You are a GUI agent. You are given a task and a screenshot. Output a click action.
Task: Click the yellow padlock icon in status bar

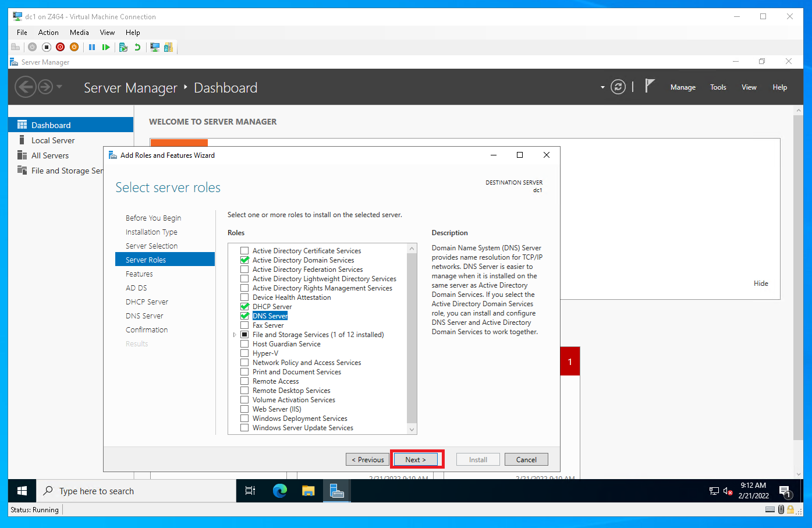tap(790, 509)
